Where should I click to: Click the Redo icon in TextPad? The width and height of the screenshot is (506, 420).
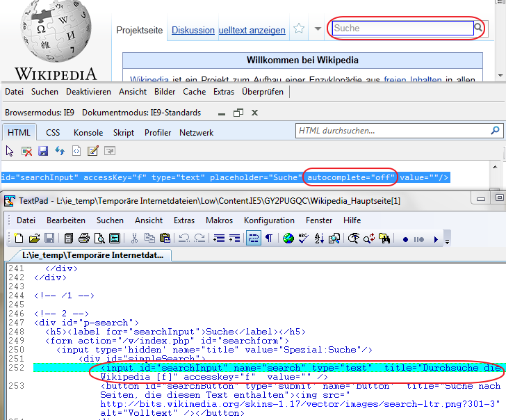pos(199,239)
